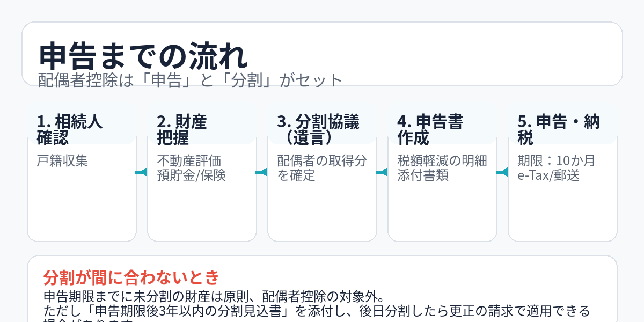Click the 添付書類 item

click(x=423, y=175)
